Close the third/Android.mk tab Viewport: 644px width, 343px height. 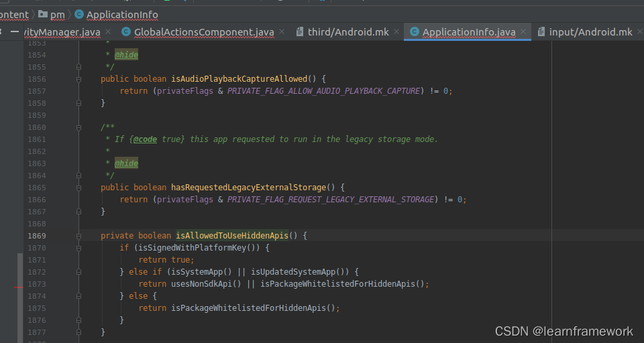(396, 31)
